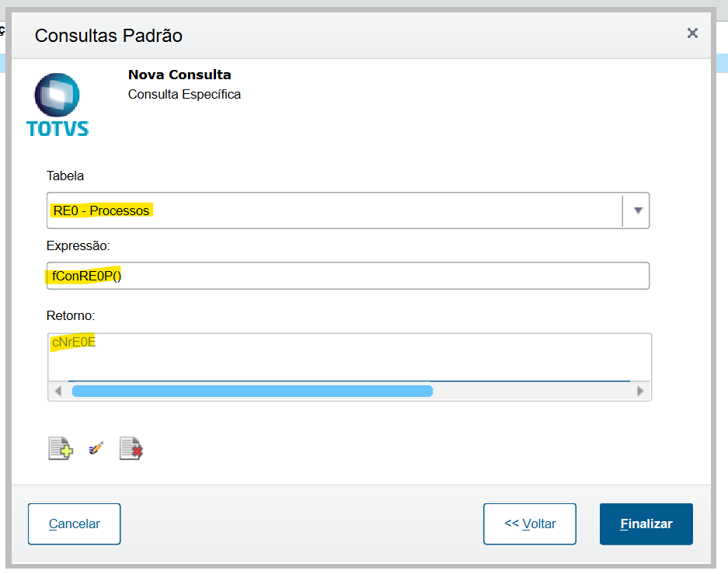Select the RE0 - Processos combo box
This screenshot has height=574, width=728.
point(334,210)
